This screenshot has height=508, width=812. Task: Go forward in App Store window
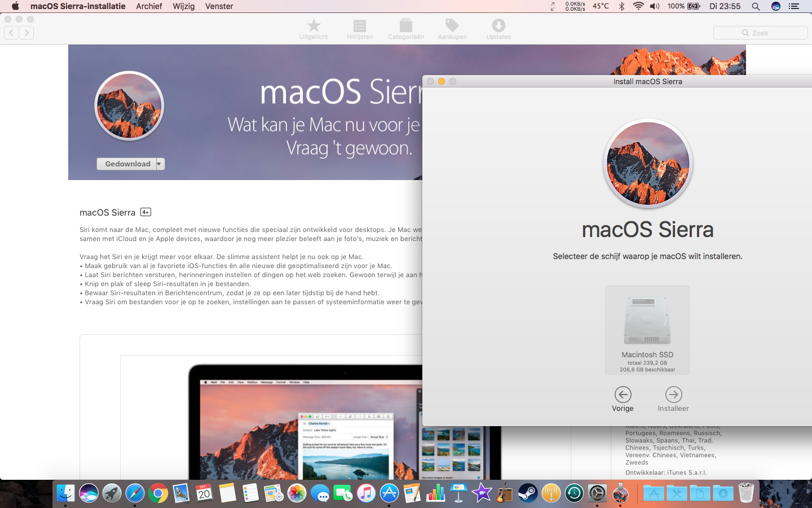pos(26,33)
